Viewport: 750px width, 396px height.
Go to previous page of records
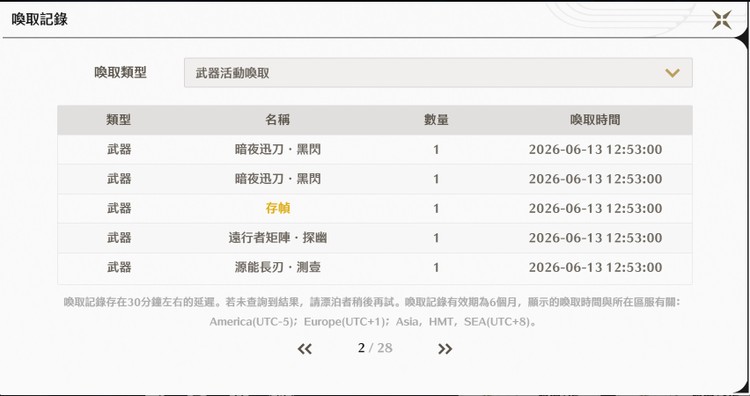tap(305, 349)
